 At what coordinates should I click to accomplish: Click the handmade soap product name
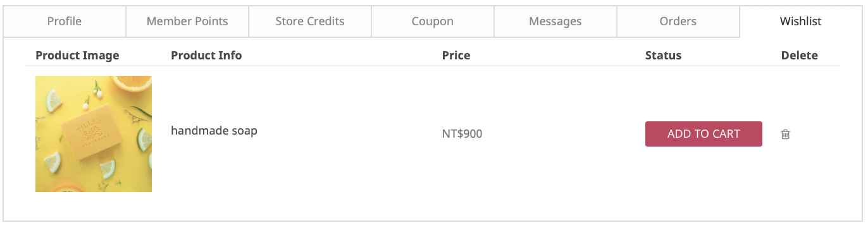214,131
